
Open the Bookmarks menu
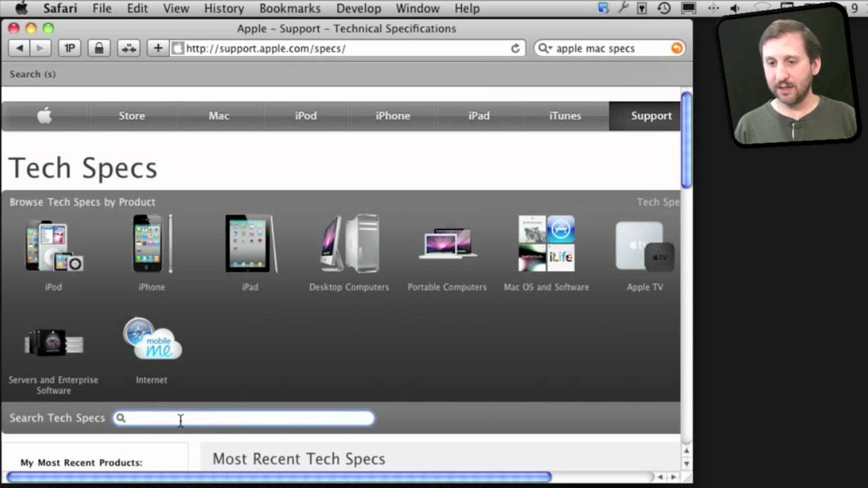(x=290, y=8)
